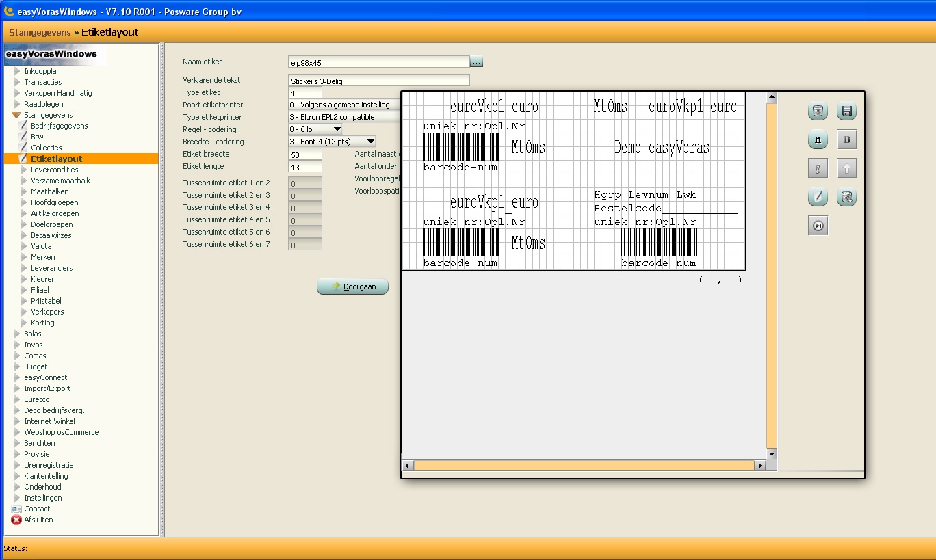This screenshot has height=560, width=936.
Task: Click the full recycle bin icon
Action: point(846,198)
